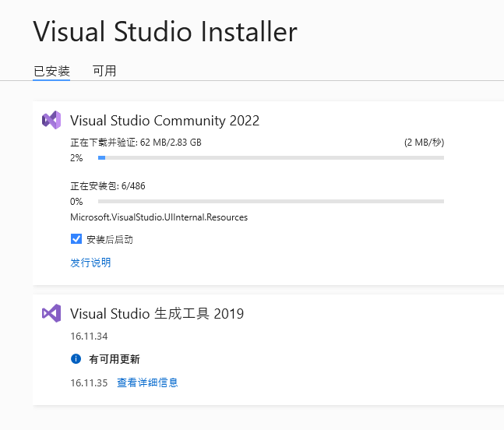The image size is (504, 430).
Task: Uncheck the 安装后启动 checkbox
Action: [x=76, y=239]
